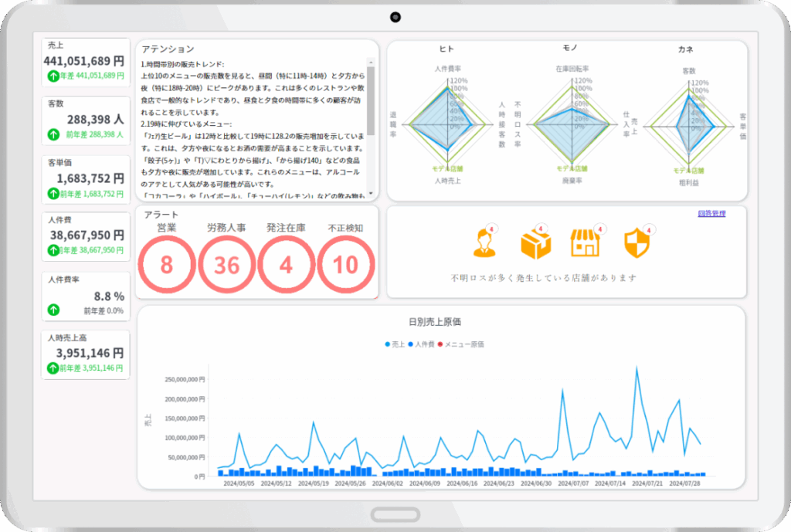
Task: Click the green arrow in 人時売上高 card
Action: point(53,368)
